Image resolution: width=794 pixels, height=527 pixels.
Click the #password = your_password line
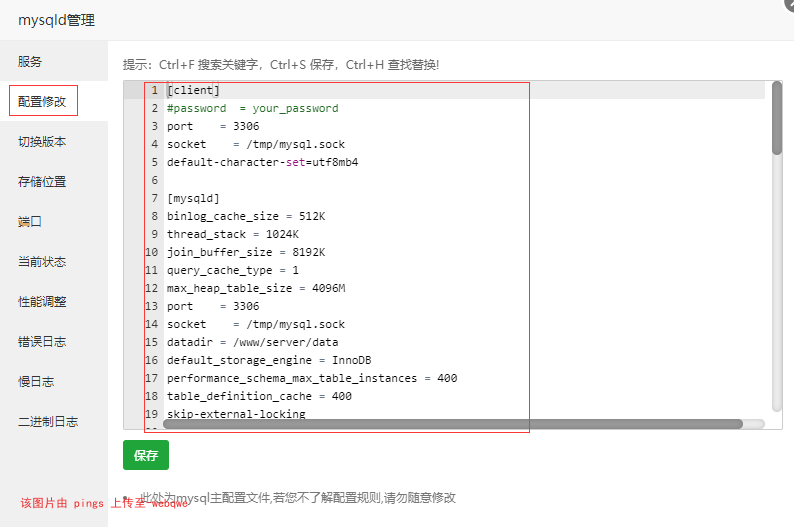coord(253,108)
